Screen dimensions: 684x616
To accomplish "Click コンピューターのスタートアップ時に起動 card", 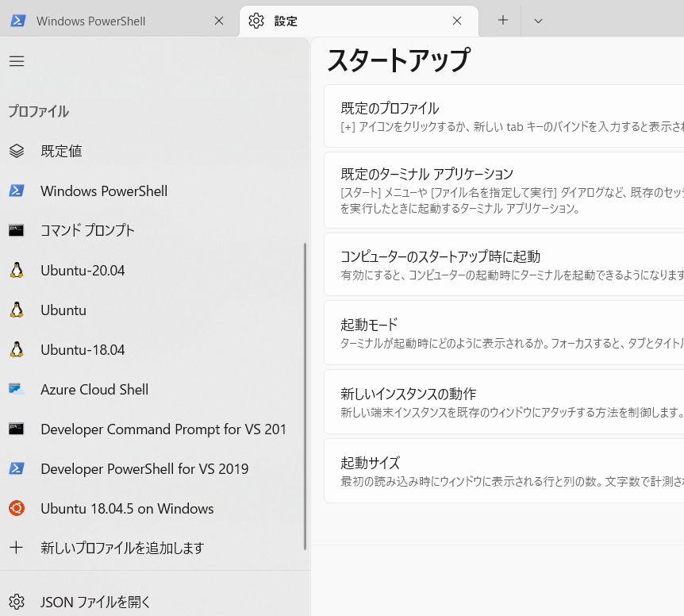I will (x=504, y=264).
